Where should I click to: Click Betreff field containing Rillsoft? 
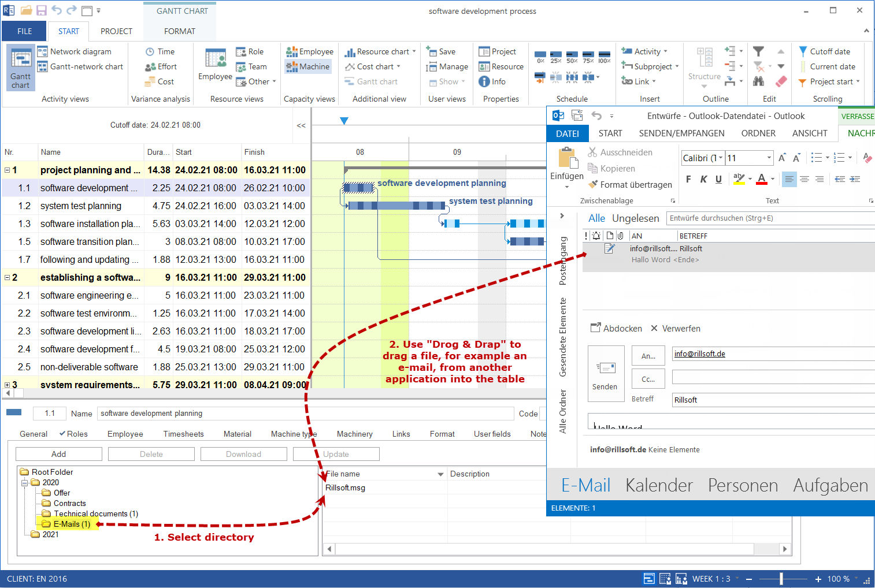(x=773, y=400)
